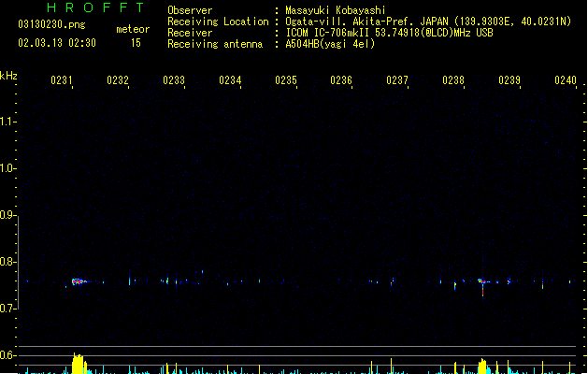Click the 0237 time marker

(x=397, y=80)
